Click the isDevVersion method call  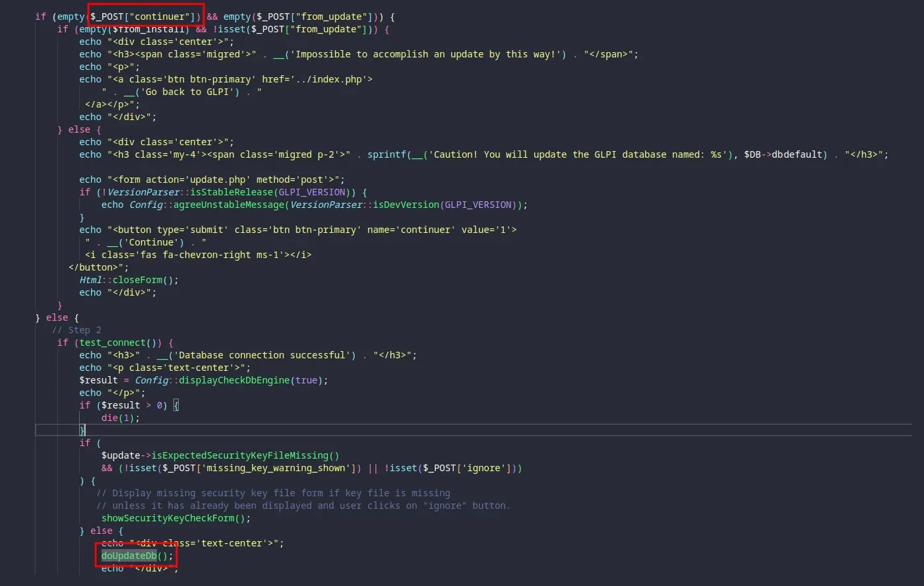pos(406,205)
